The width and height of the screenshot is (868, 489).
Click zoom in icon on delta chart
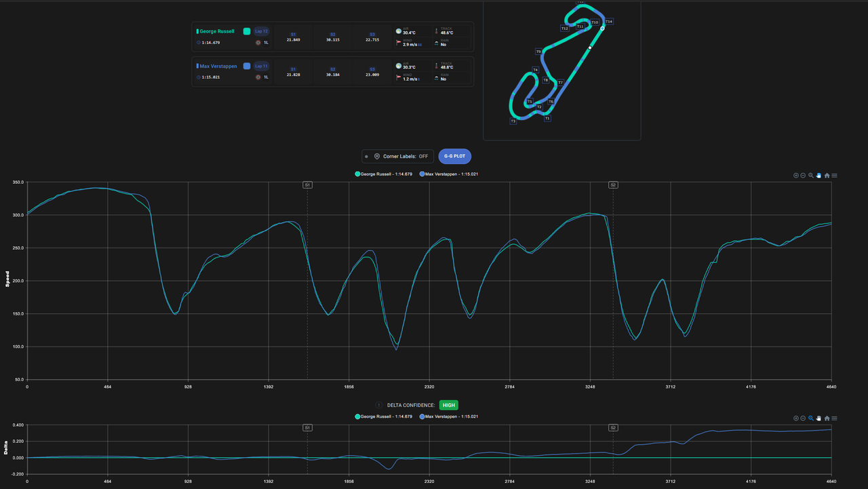(796, 418)
